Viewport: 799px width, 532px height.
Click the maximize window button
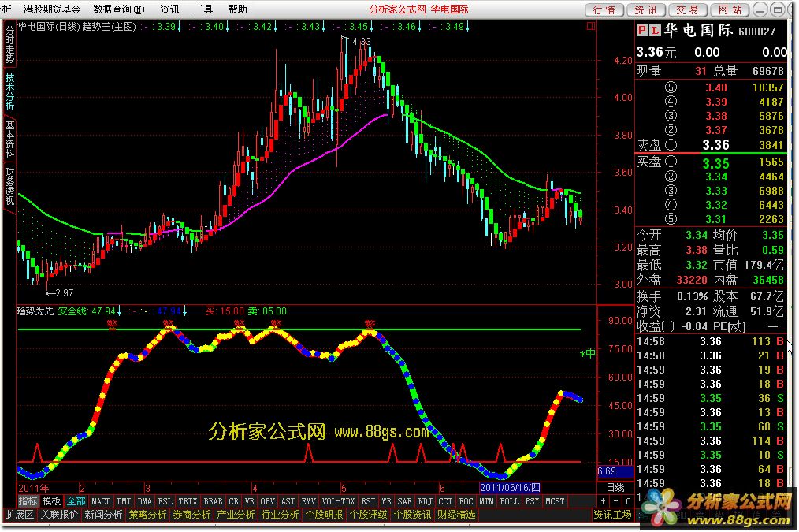pyautogui.click(x=777, y=9)
